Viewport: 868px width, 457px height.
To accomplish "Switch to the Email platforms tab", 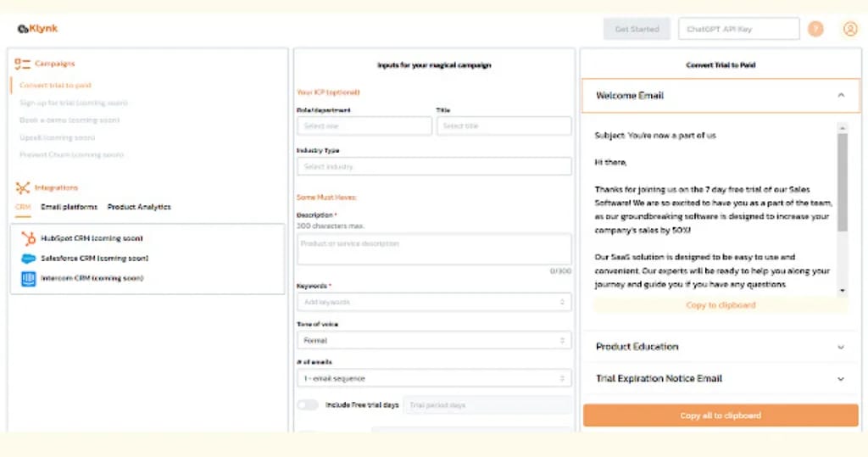I will tap(70, 207).
